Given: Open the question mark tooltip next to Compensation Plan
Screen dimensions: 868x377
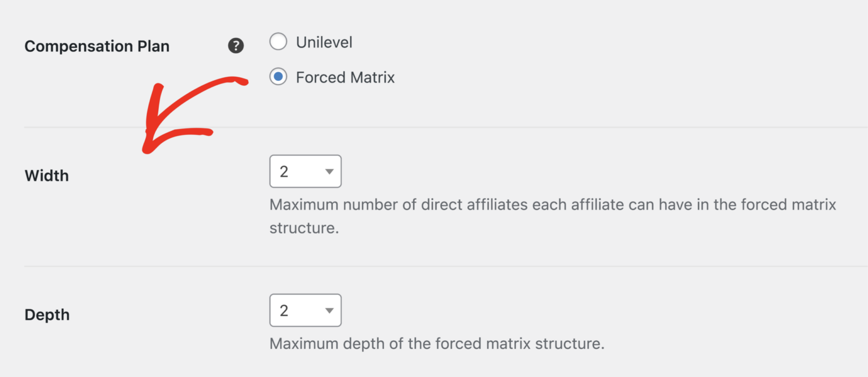Looking at the screenshot, I should click(236, 46).
